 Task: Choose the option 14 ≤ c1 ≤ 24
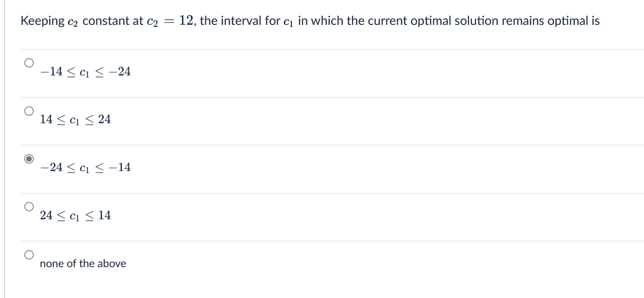click(29, 110)
